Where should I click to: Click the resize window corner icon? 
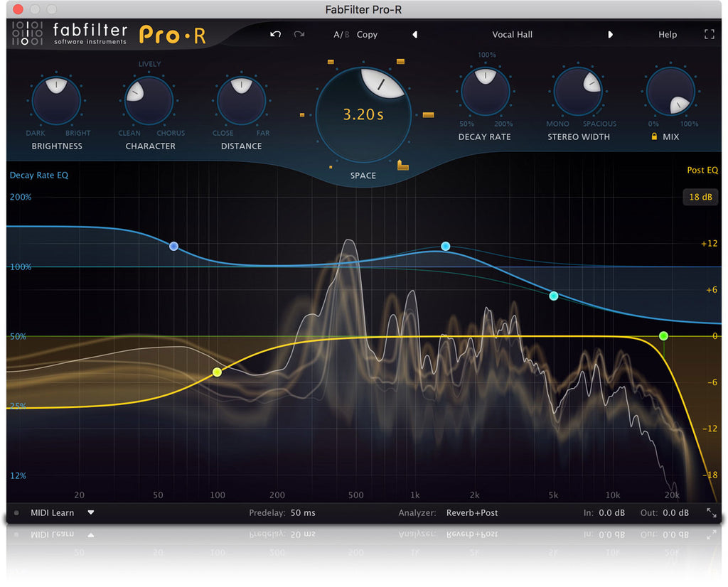coord(711,512)
